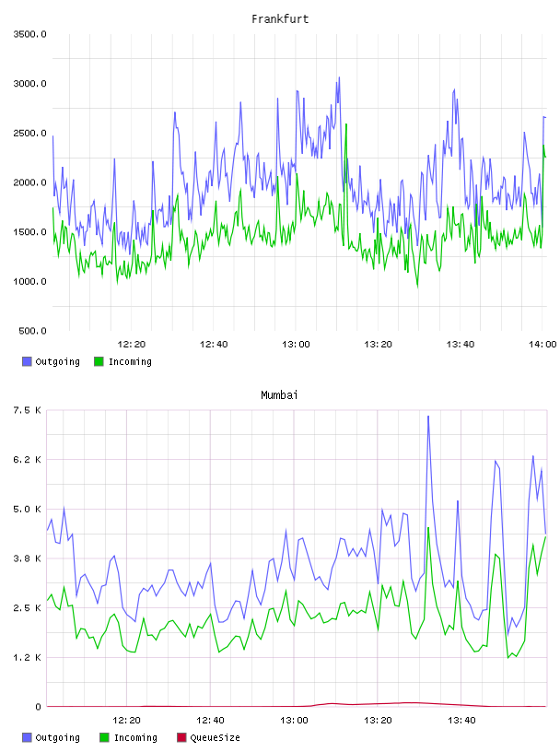Click the Outgoing label in Mumbai legend
This screenshot has height=752, width=560.
(x=57, y=737)
